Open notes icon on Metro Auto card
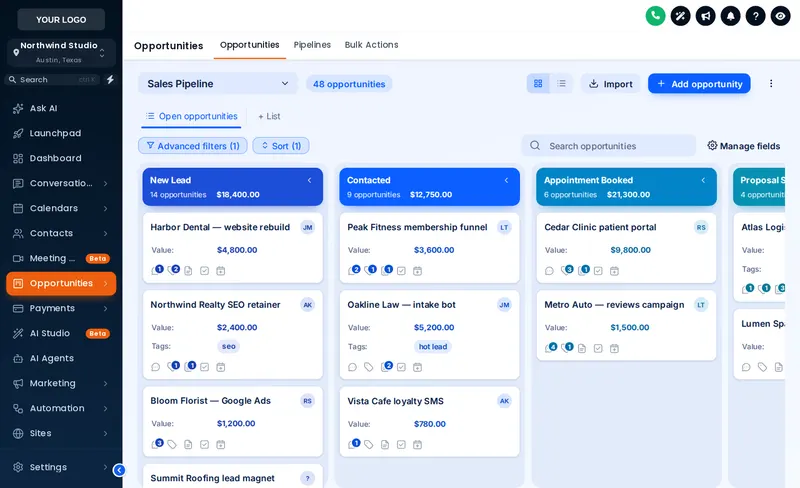This screenshot has width=800, height=488. click(x=582, y=348)
